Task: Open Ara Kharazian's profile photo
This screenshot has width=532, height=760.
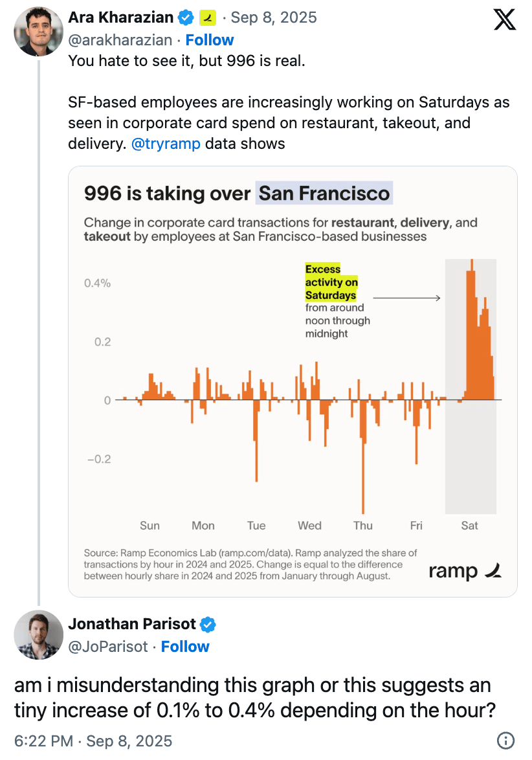Action: tap(38, 32)
